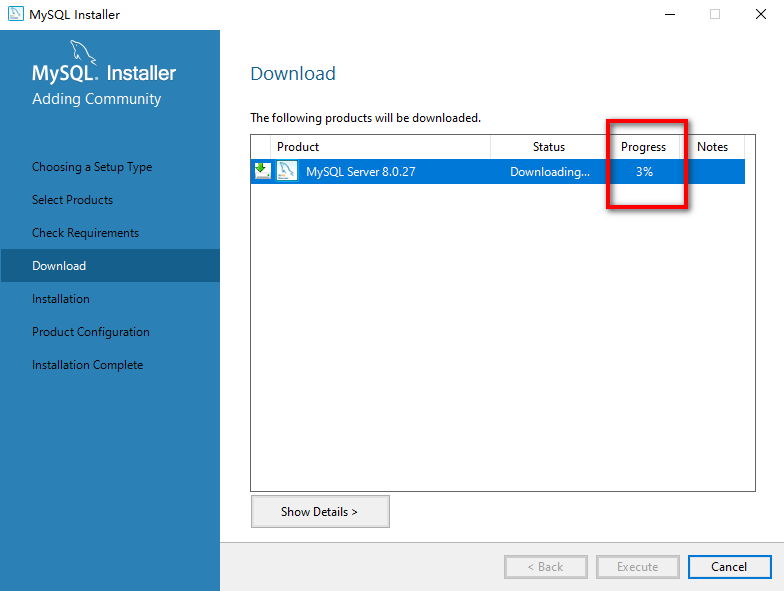The image size is (784, 591).
Task: Click the Execute button
Action: click(638, 567)
